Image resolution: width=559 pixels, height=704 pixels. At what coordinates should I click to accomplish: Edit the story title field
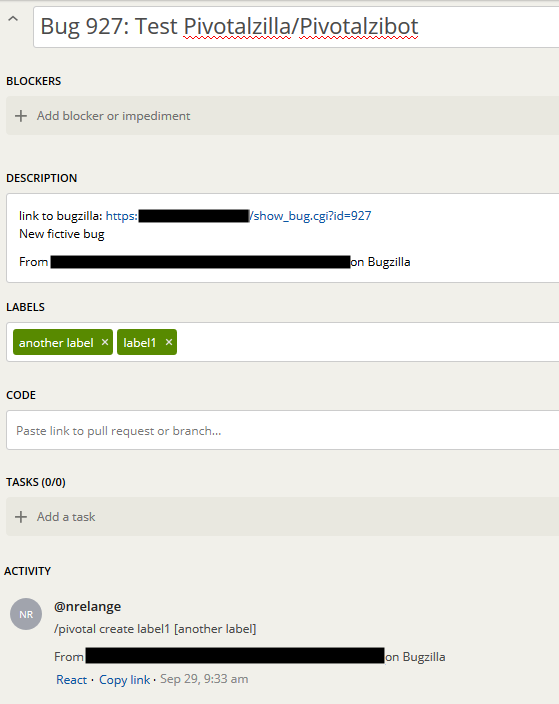point(296,27)
